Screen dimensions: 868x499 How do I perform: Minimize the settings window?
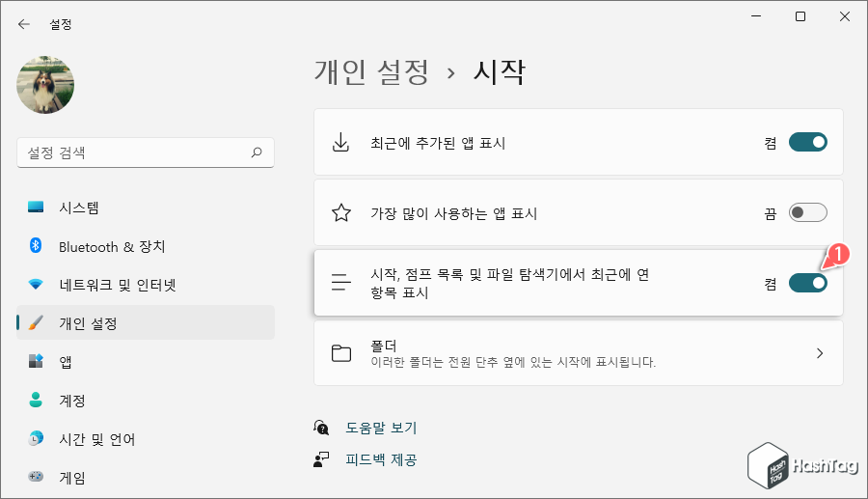pyautogui.click(x=756, y=16)
